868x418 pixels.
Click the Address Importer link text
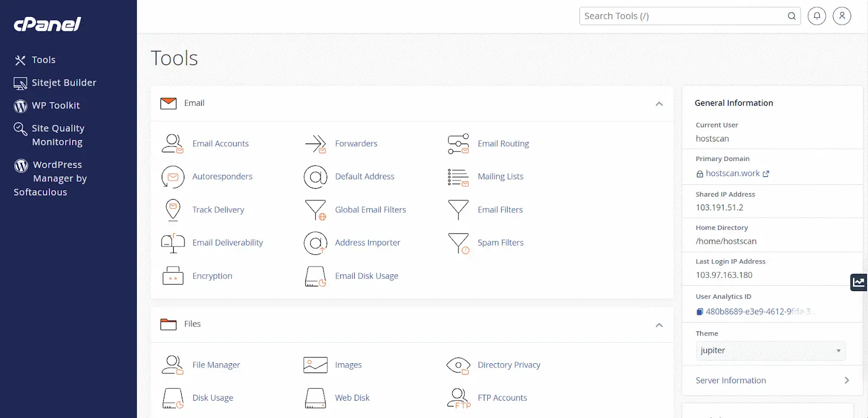point(367,243)
